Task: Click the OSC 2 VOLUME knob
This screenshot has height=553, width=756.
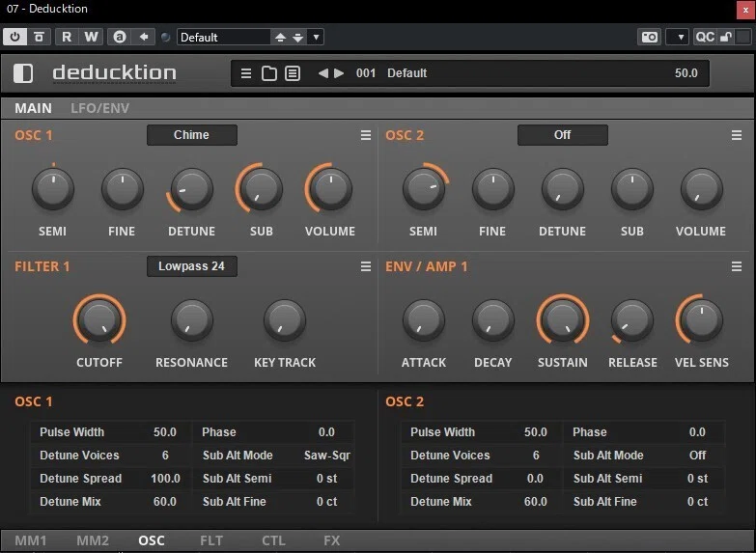Action: 702,189
